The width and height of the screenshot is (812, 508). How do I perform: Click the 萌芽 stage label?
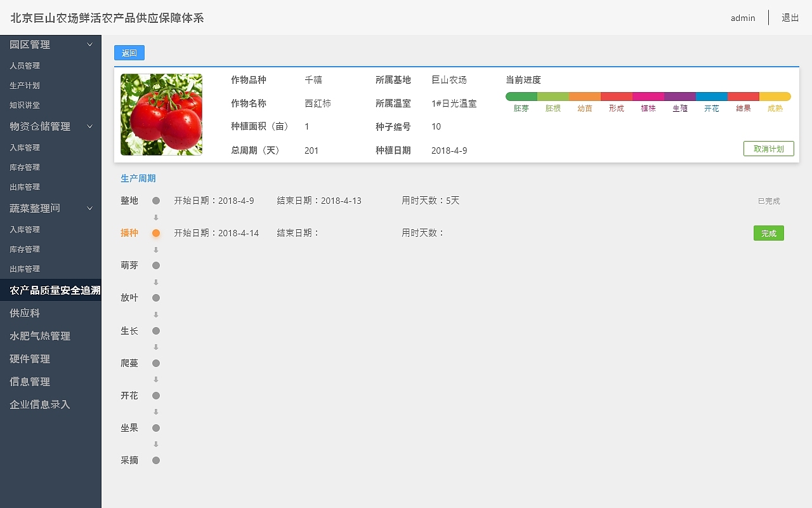[x=129, y=265]
